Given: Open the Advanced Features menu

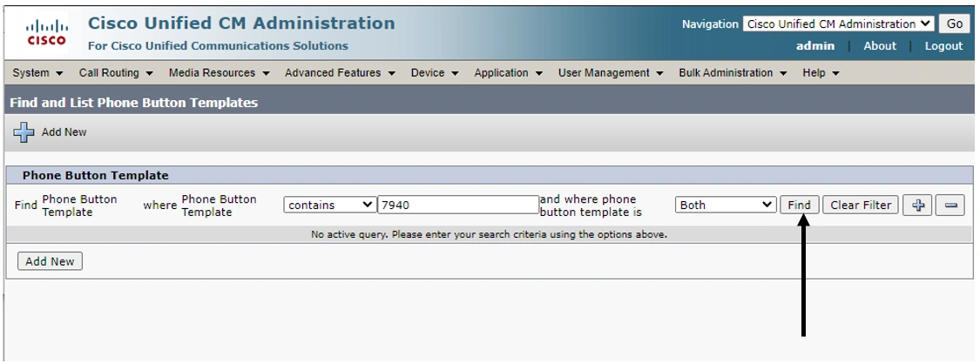Looking at the screenshot, I should click(340, 73).
